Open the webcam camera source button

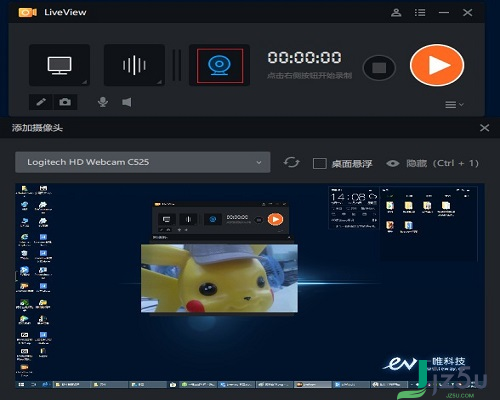[x=219, y=65]
